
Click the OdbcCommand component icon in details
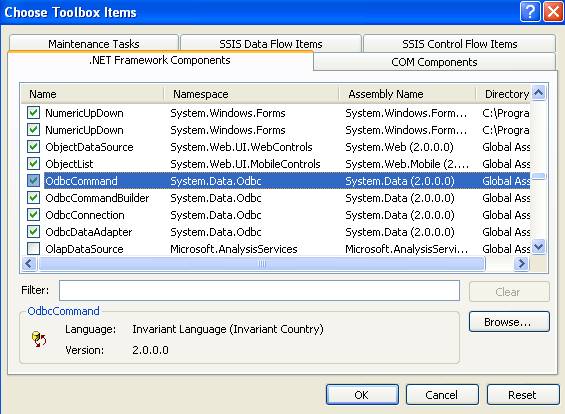(x=39, y=339)
